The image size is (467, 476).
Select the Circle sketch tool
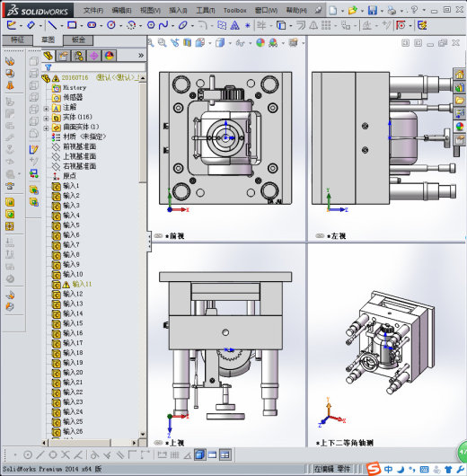(x=111, y=25)
